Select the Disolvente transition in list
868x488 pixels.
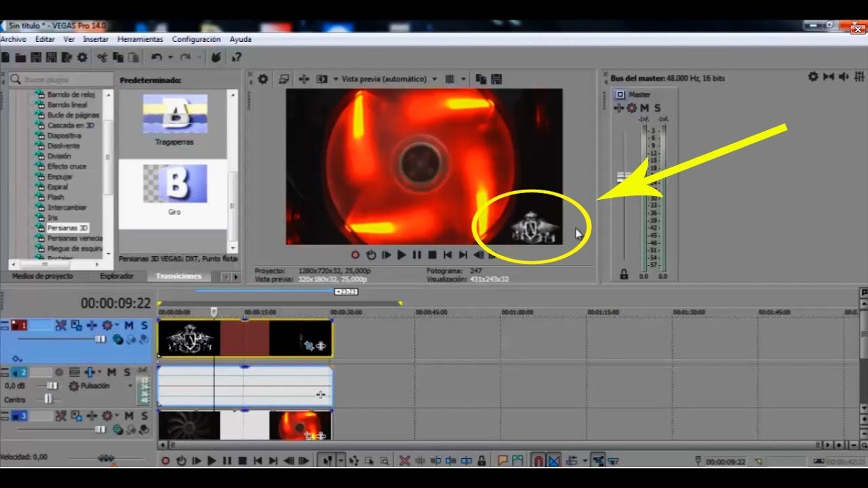click(x=64, y=146)
